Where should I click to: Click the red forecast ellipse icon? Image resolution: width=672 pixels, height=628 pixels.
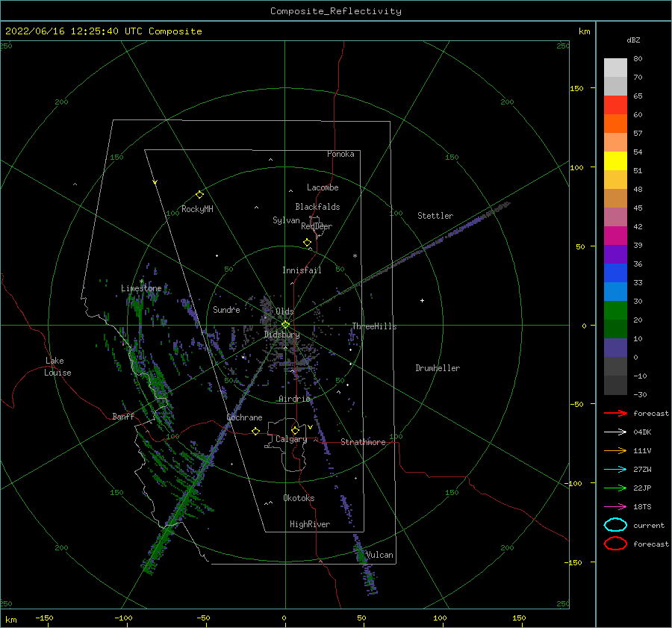click(x=615, y=544)
